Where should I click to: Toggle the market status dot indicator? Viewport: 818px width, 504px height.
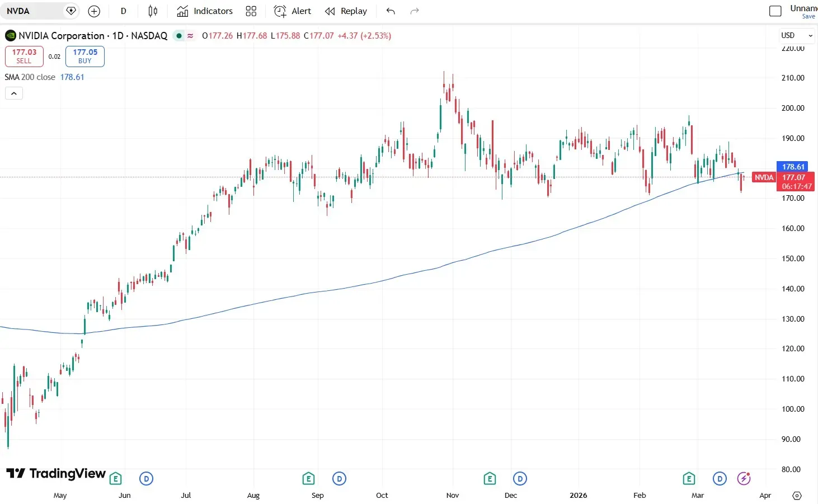[x=178, y=35]
